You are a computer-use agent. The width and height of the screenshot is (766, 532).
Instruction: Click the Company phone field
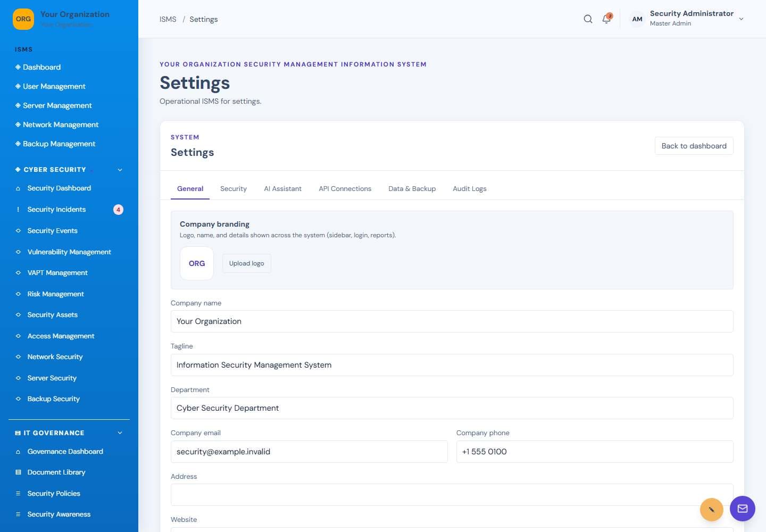(x=595, y=452)
